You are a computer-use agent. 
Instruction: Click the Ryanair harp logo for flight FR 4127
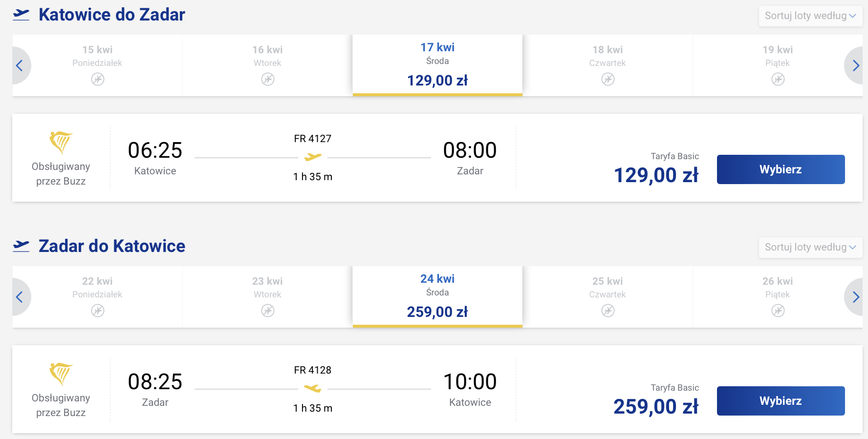point(61,142)
